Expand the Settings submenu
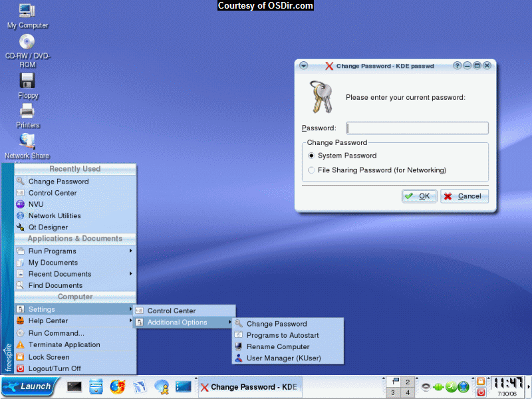This screenshot has width=532, height=399. pos(75,309)
